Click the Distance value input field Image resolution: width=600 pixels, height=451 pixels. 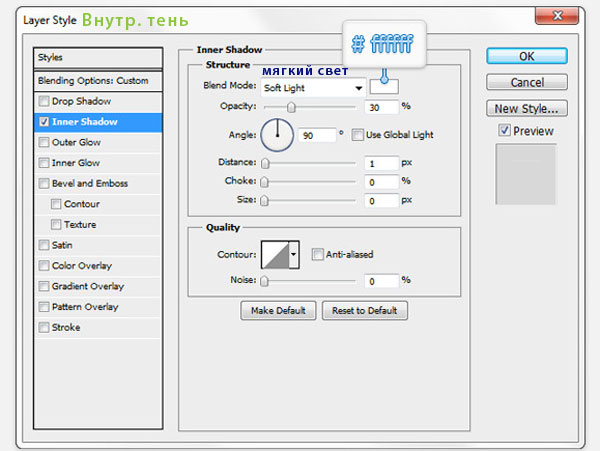click(381, 163)
